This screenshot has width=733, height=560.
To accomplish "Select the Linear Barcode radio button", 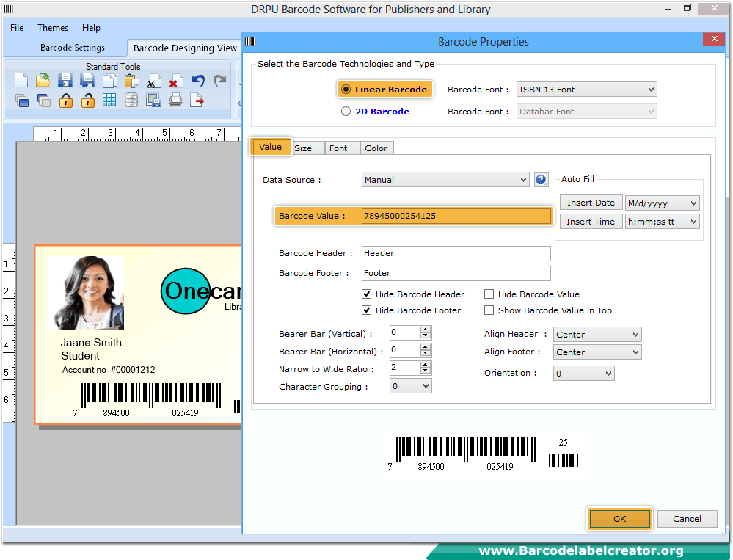I will tap(346, 90).
